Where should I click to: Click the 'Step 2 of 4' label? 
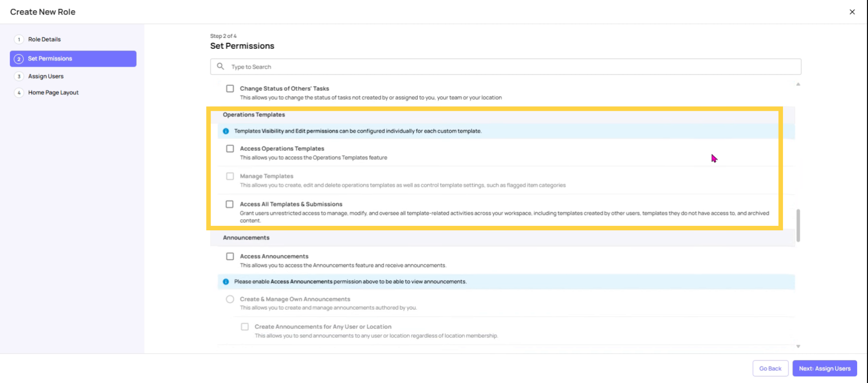(x=223, y=36)
